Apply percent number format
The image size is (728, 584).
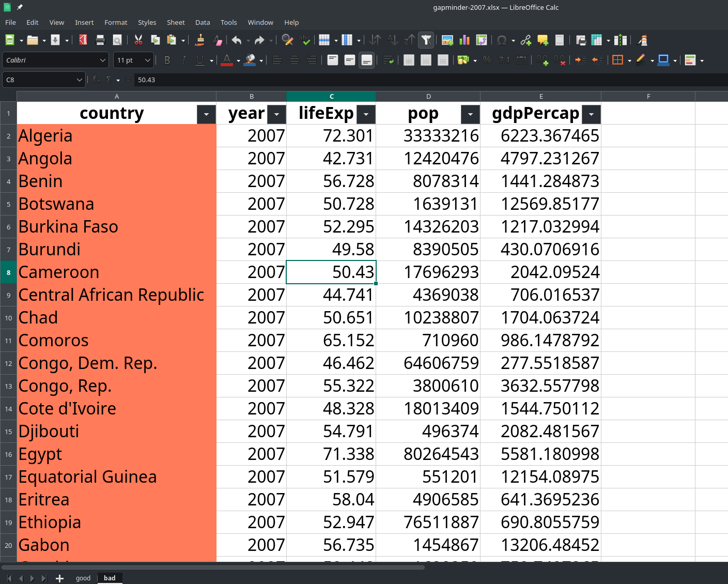click(486, 60)
